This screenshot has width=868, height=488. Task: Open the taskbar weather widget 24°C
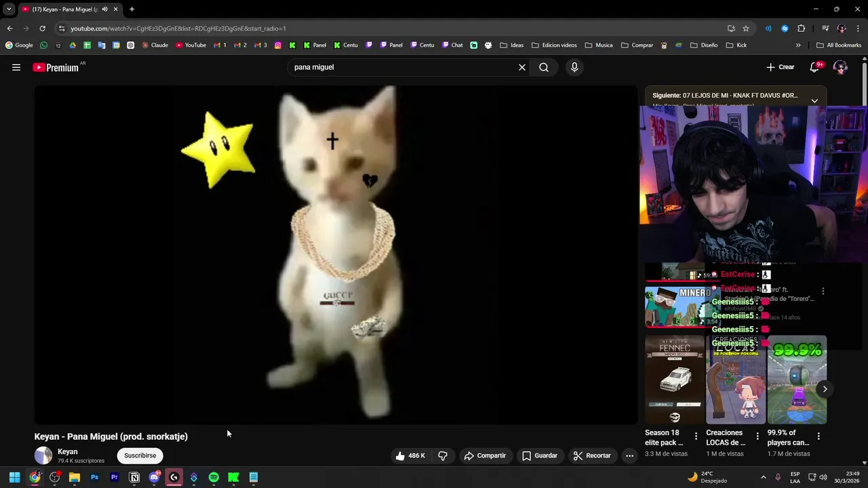coord(707,477)
